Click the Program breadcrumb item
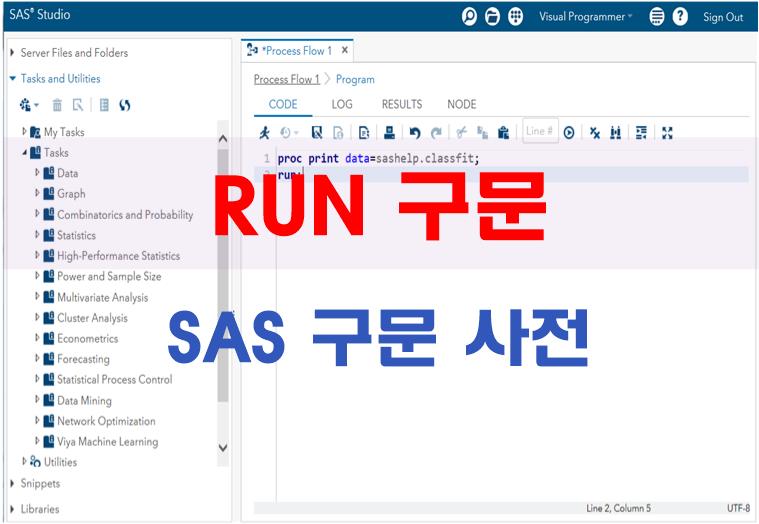Viewport: 759px width, 524px height. [355, 79]
